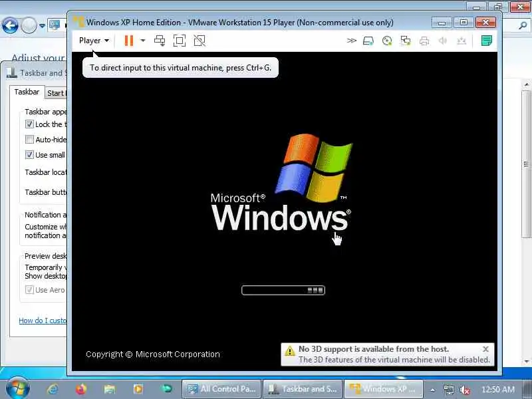
Task: Switch to Windows XP VMware taskbar button
Action: click(384, 389)
